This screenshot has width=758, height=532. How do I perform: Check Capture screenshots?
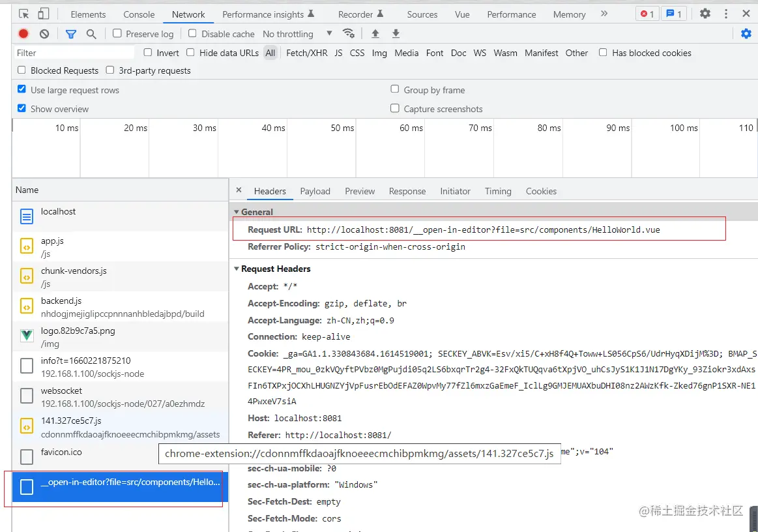395,108
